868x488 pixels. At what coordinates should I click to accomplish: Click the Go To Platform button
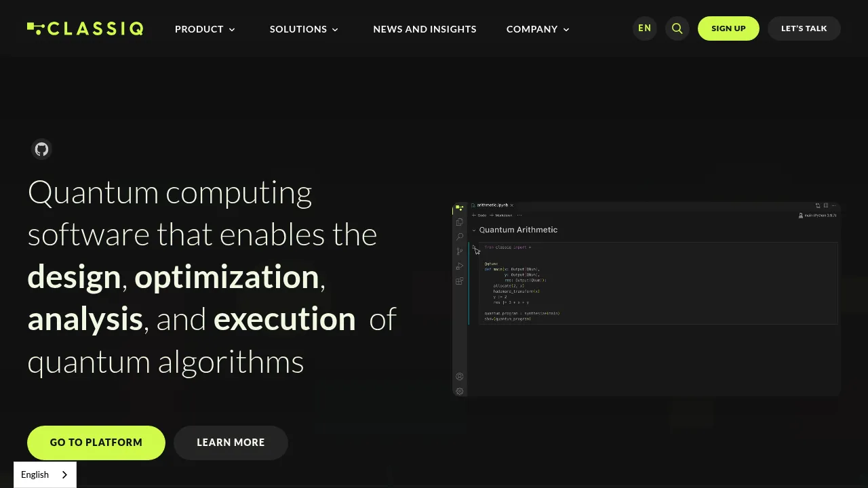coord(96,443)
